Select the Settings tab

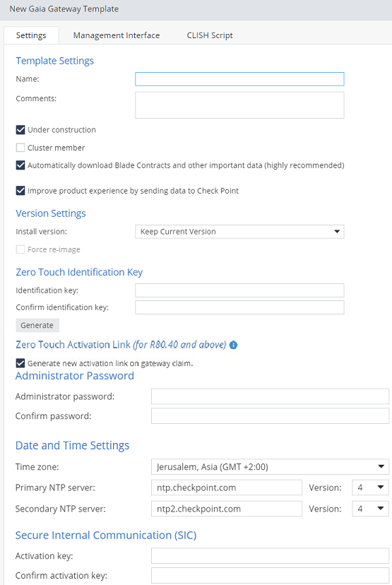[31, 35]
